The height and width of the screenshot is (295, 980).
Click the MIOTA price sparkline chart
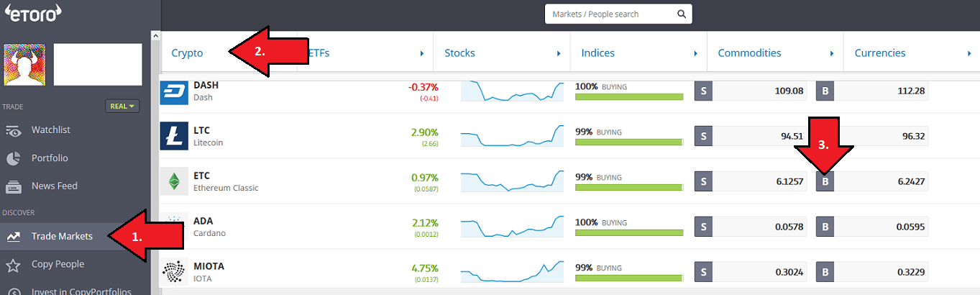[511, 271]
